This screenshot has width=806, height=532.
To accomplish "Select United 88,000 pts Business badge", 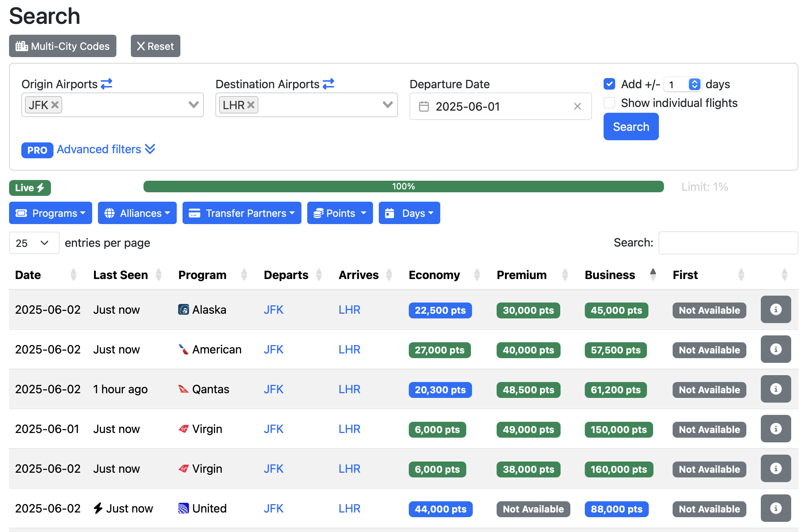I will (x=617, y=509).
